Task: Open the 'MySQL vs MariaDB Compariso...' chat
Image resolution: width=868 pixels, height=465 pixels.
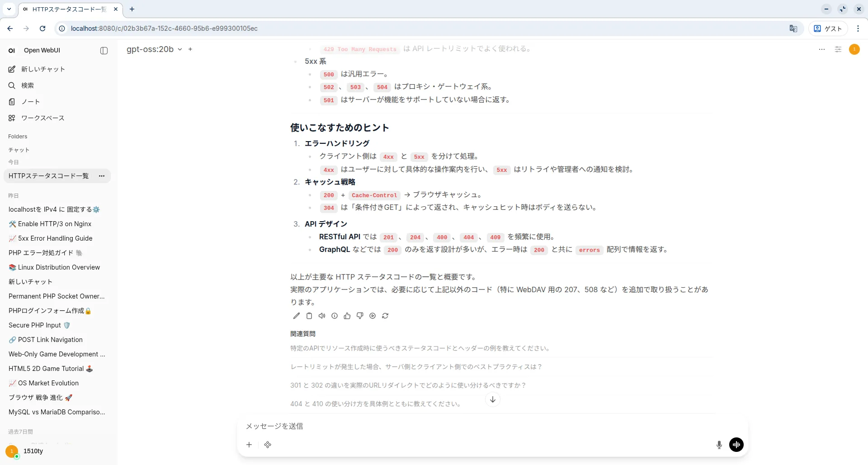Action: 57,412
